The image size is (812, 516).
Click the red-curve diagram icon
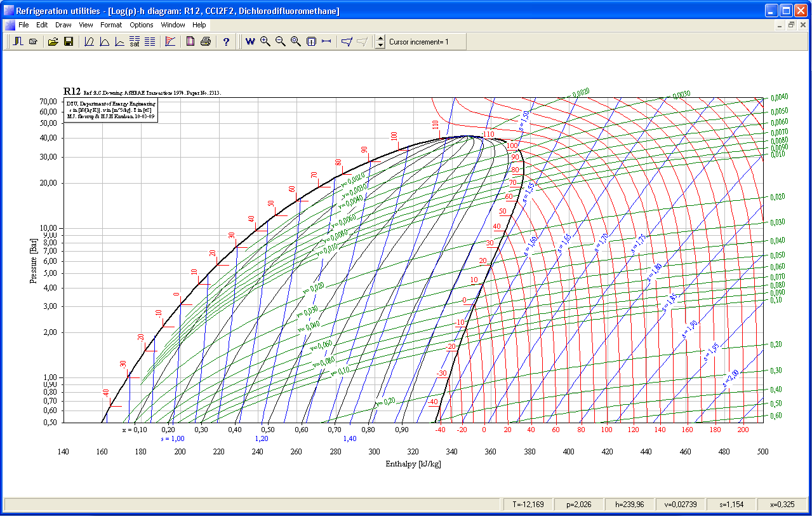point(170,41)
